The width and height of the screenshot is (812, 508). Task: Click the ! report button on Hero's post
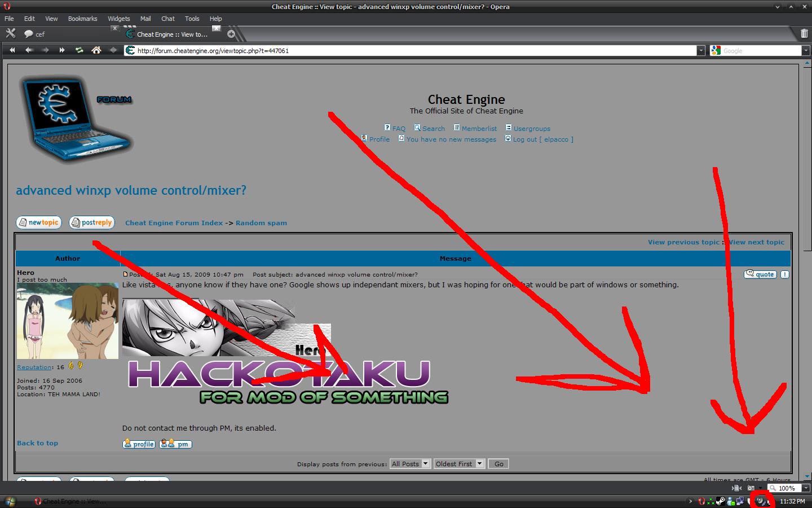point(784,274)
